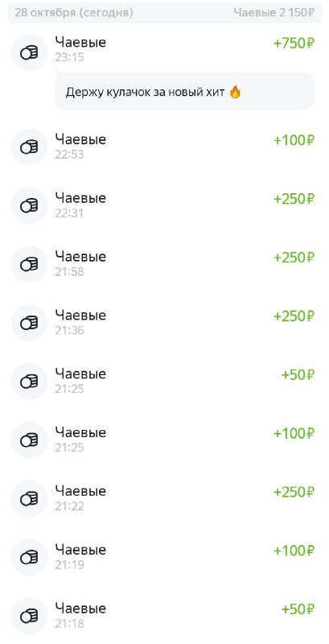Click the coin icon of the 22:31 tip
The image size is (329, 644).
click(x=29, y=205)
